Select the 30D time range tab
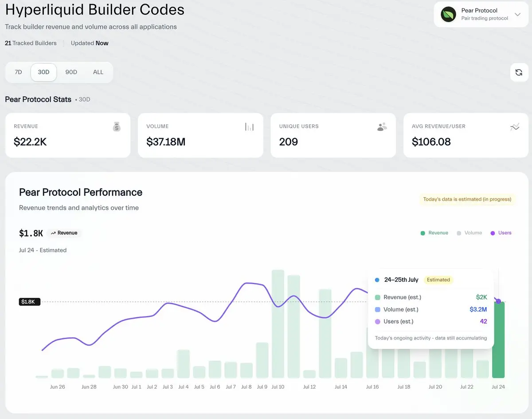Image resolution: width=532 pixels, height=419 pixels. coord(43,72)
